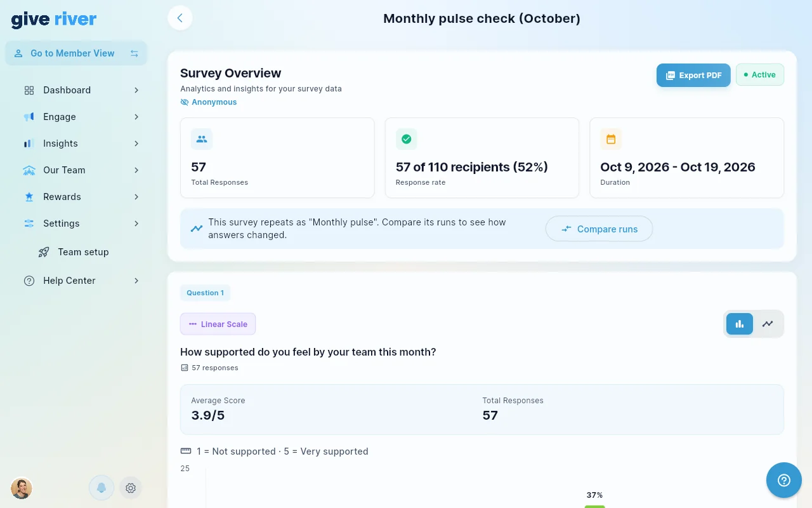Switch to line trend view

click(x=768, y=324)
